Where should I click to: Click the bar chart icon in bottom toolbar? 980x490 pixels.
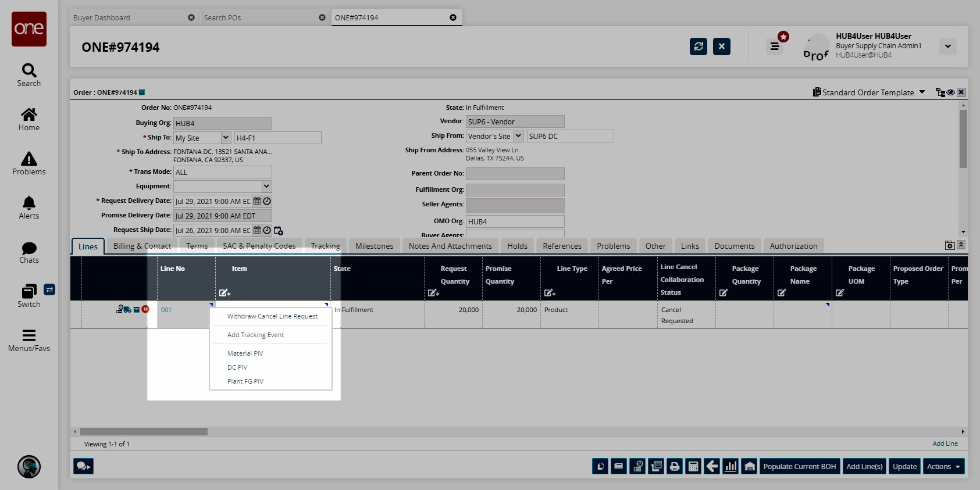pyautogui.click(x=730, y=466)
